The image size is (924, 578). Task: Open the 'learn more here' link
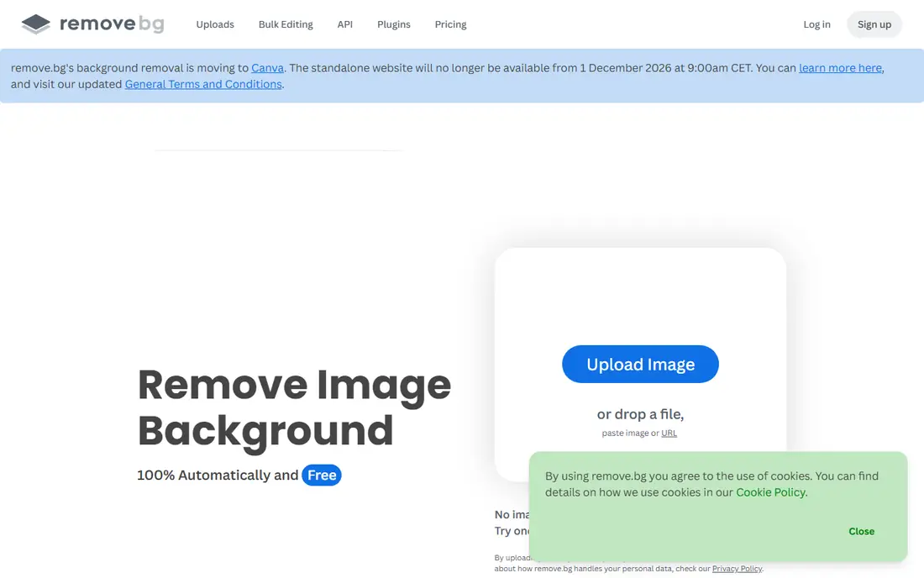tap(840, 68)
